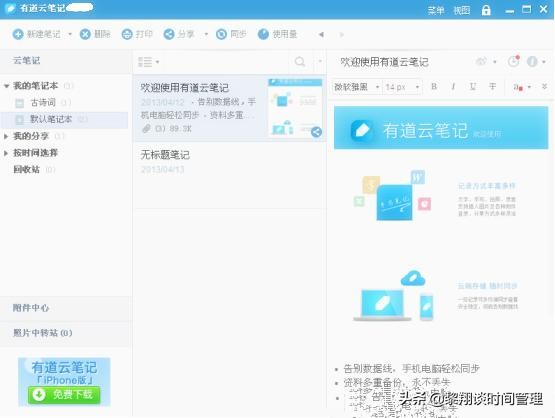Click the 默认笔记本 notebook icon
Viewport: 555px width, 418px height.
(x=19, y=120)
